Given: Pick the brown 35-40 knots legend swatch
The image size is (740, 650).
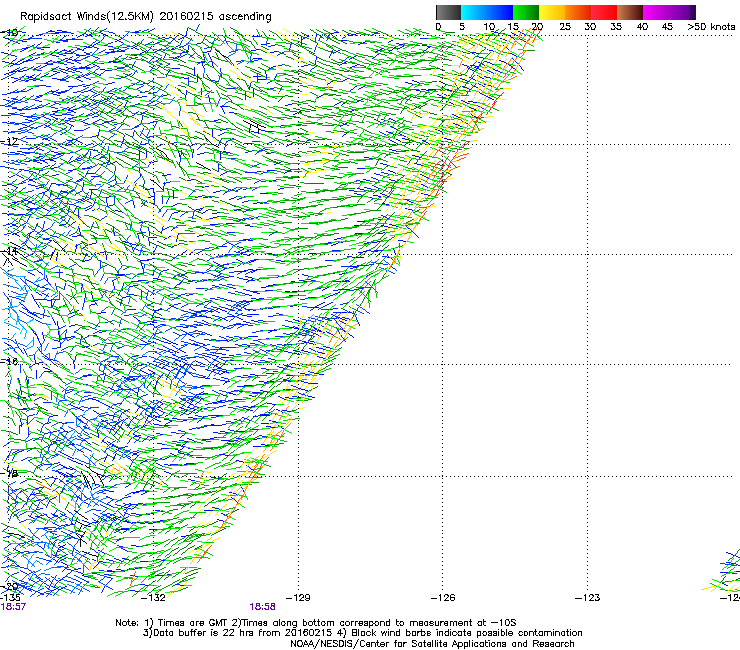Looking at the screenshot, I should pyautogui.click(x=630, y=12).
